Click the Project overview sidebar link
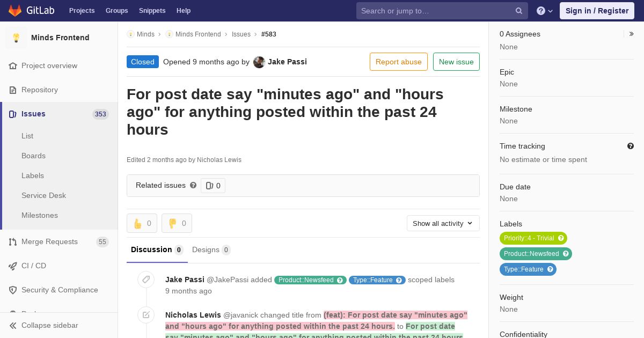Screen dimensions: 644x338 (49, 65)
